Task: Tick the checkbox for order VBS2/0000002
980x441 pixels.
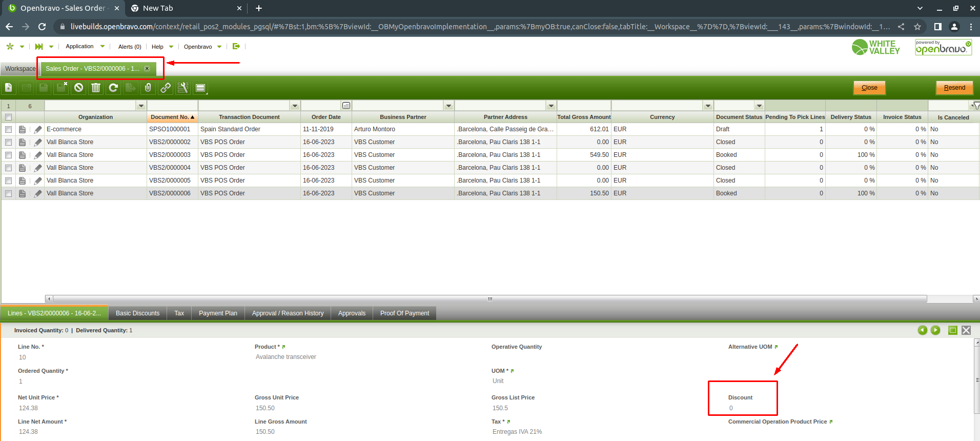Action: pos(8,142)
